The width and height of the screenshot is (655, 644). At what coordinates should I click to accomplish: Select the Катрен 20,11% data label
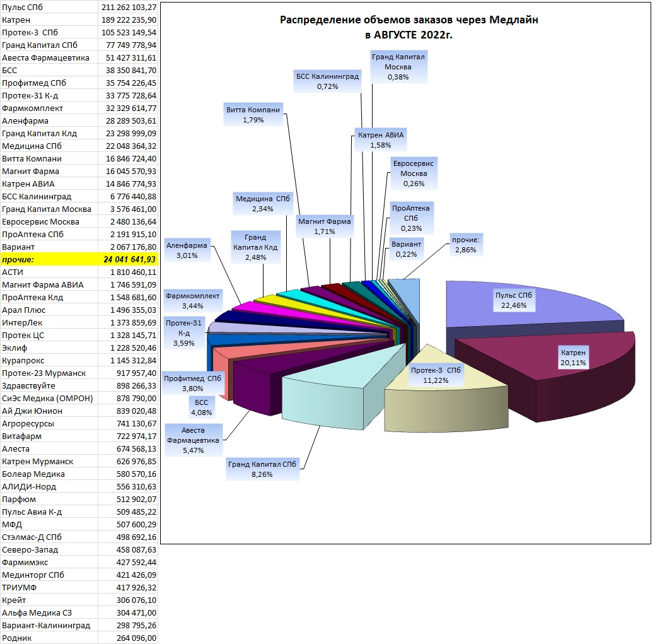(x=573, y=357)
